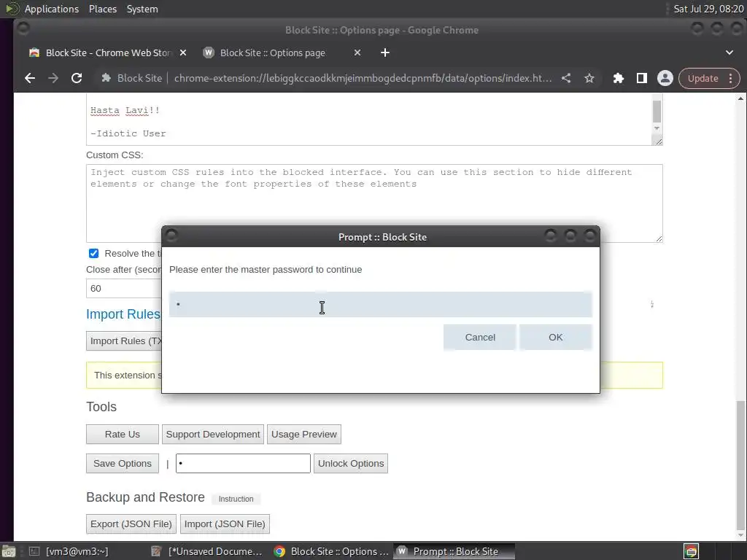Image resolution: width=747 pixels, height=560 pixels.
Task: Close the Block Site :: Options page tab
Action: coord(357,52)
